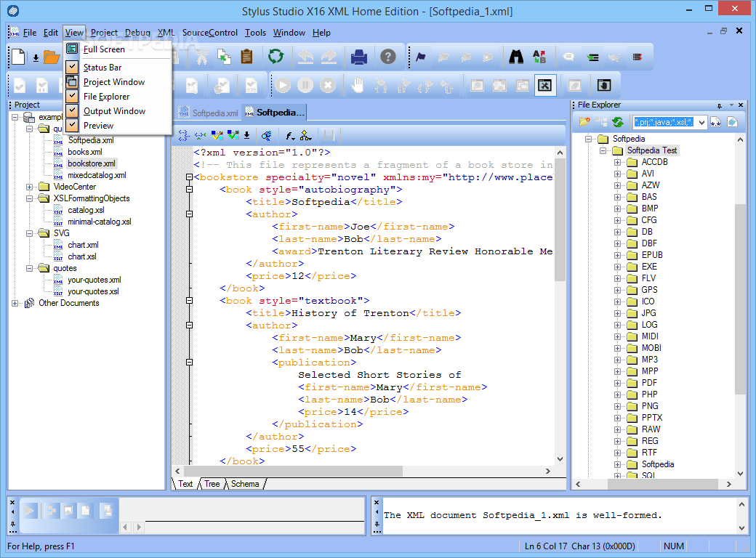
Task: Click the Redo arrow icon
Action: point(329,57)
